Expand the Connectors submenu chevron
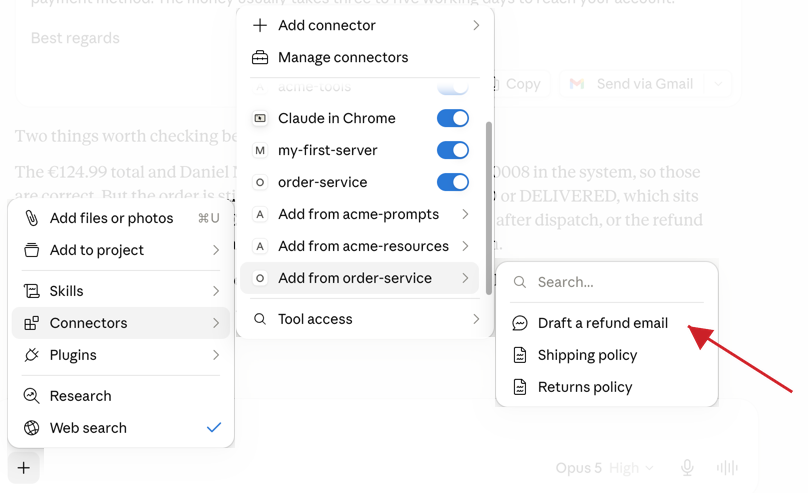Viewport: 808px width, 493px height. [x=216, y=323]
